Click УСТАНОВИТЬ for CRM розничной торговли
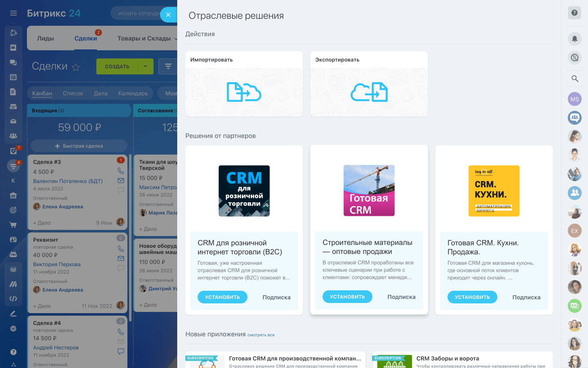 [x=222, y=297]
